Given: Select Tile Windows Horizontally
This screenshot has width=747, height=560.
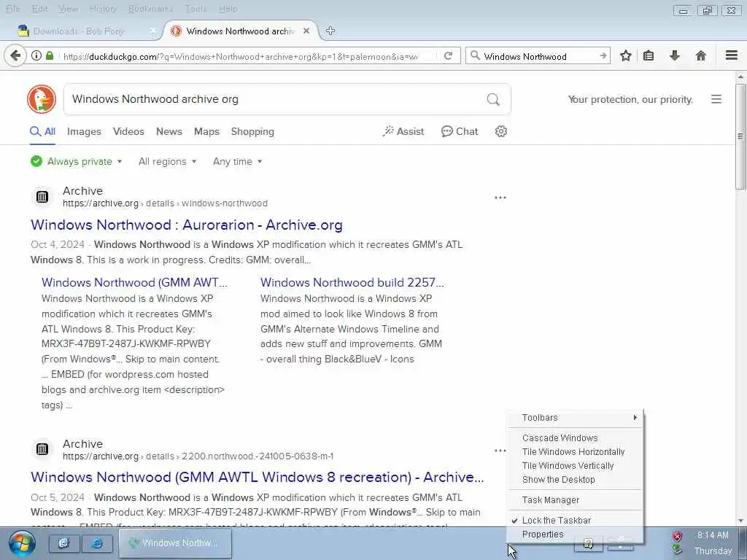Looking at the screenshot, I should 575,452.
